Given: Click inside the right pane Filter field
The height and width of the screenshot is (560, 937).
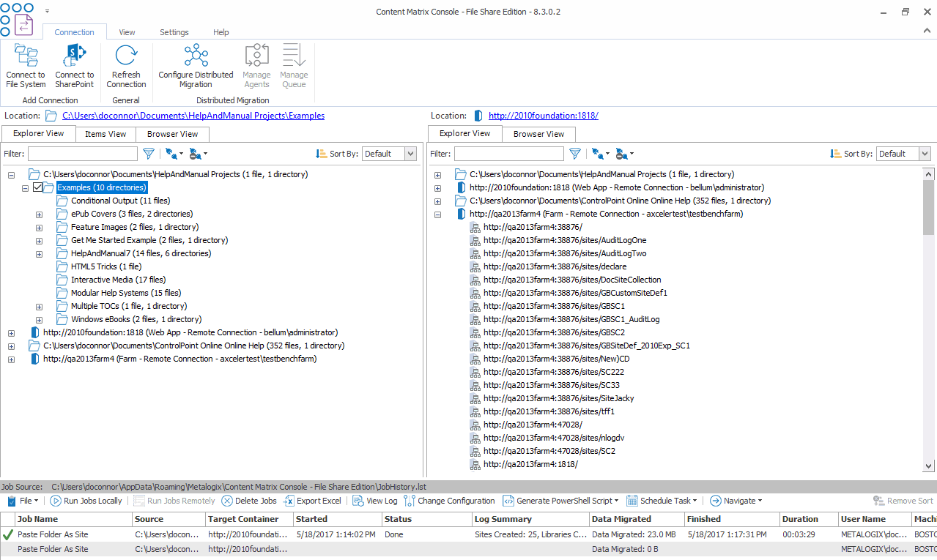Looking at the screenshot, I should (508, 154).
